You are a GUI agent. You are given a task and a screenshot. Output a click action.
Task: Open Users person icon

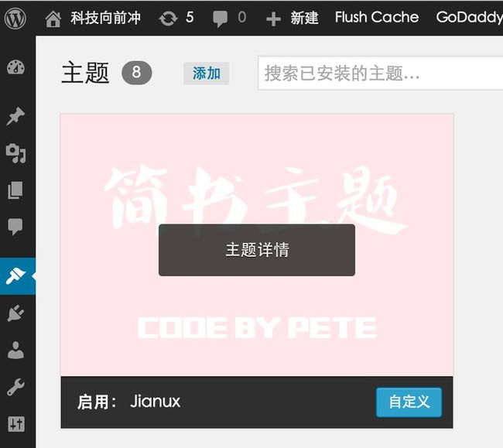coord(15,350)
